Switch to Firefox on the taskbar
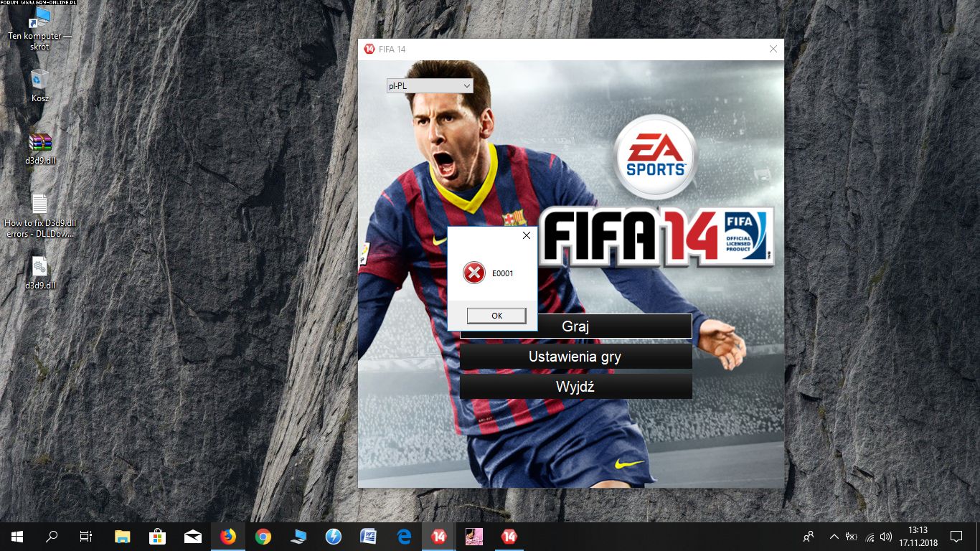 click(227, 537)
